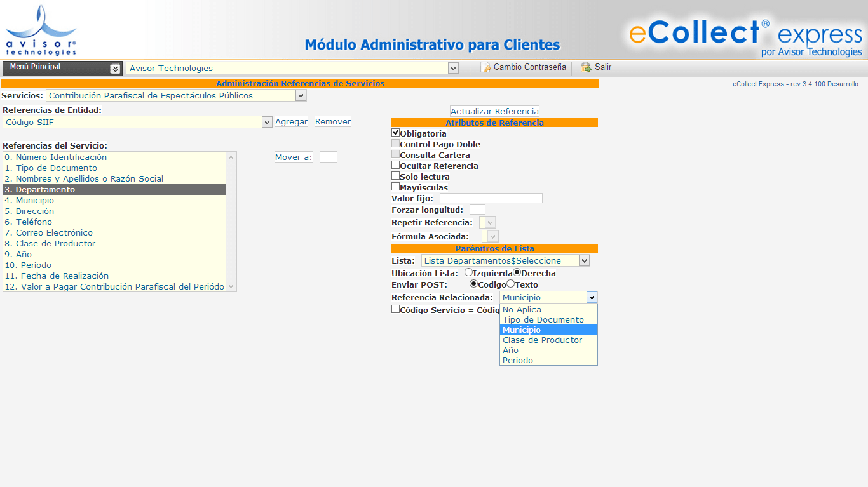Select '1. Tipo de Documento' in list
Image resolution: width=868 pixels, height=487 pixels.
click(114, 168)
